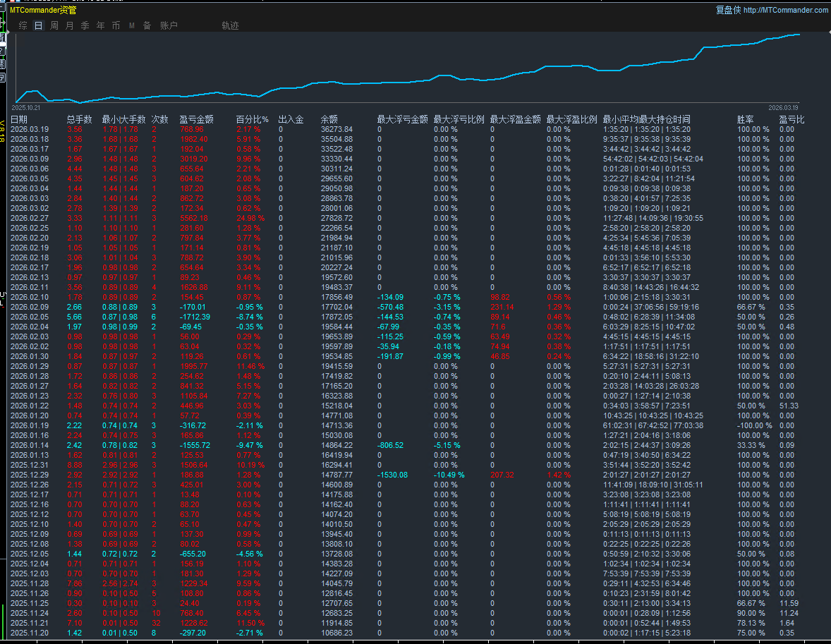Open the 年 yearly statistics tab
This screenshot has width=831, height=644.
[x=100, y=25]
